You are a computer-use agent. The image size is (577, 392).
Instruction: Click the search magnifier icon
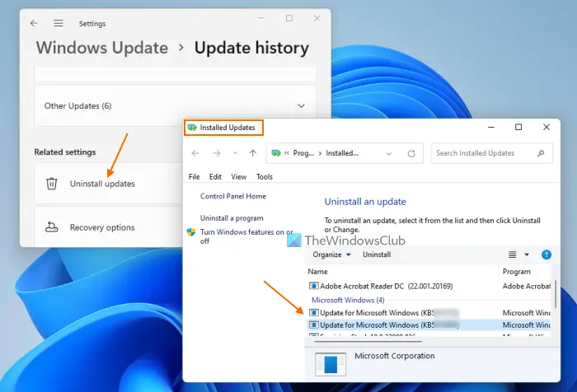tap(541, 153)
